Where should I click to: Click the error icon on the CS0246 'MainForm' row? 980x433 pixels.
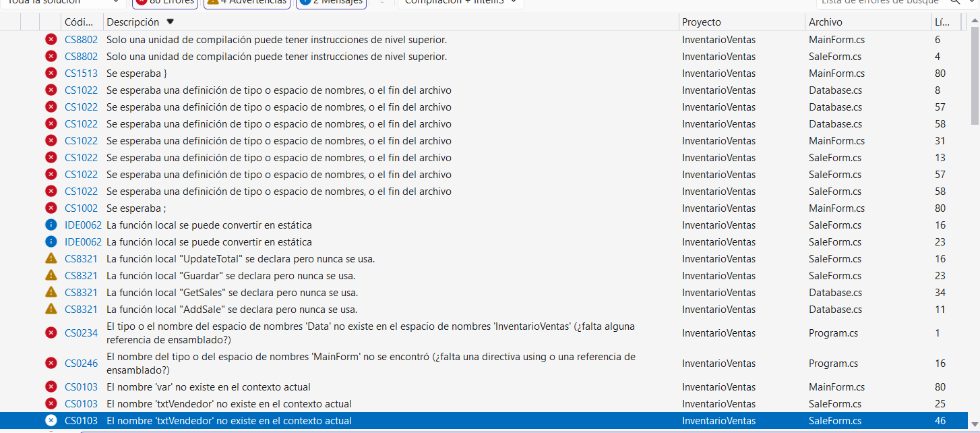point(51,364)
